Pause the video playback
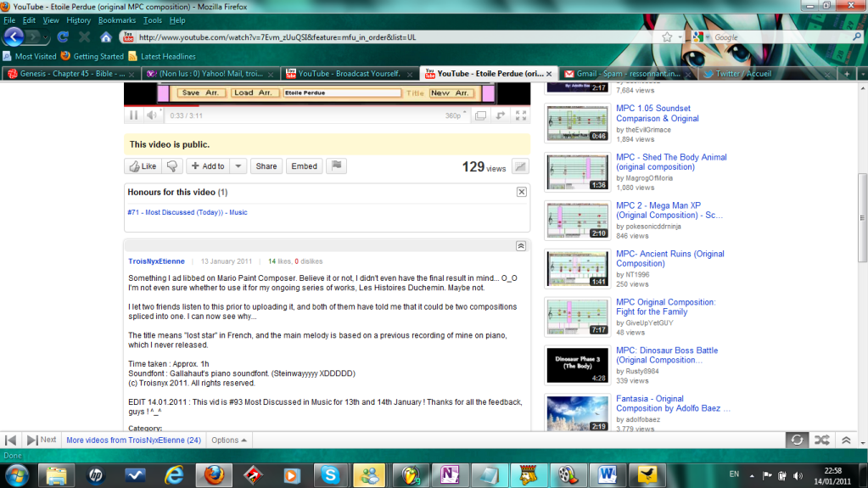 click(x=133, y=115)
